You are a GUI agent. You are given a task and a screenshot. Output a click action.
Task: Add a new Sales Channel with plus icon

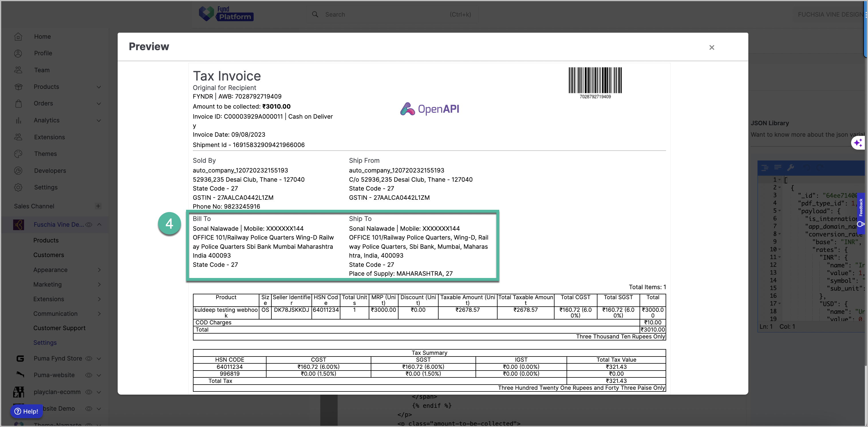pos(98,206)
